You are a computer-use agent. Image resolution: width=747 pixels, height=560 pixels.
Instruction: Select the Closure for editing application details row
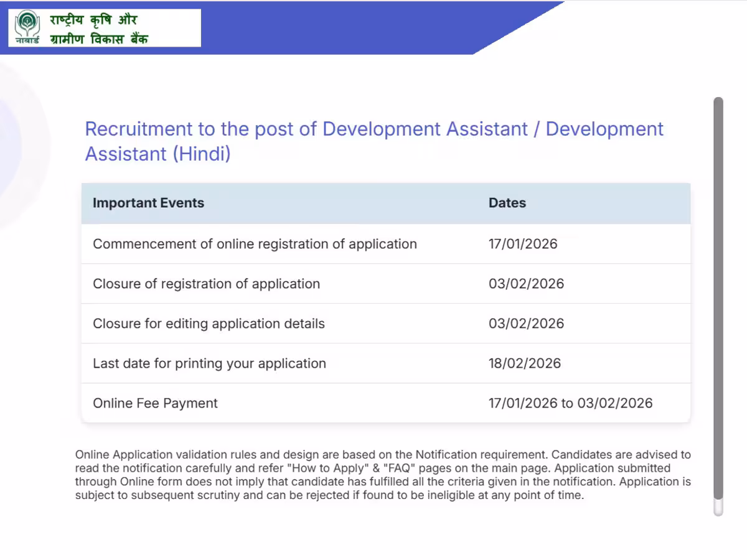point(209,324)
